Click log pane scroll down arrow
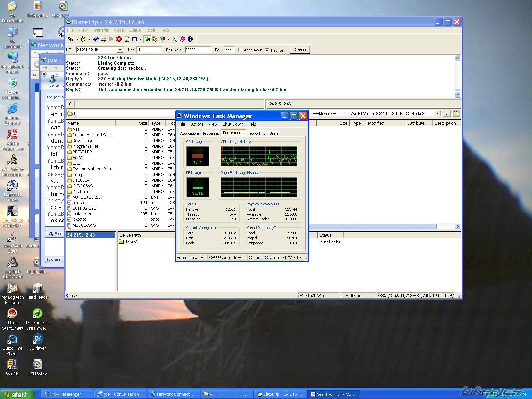The width and height of the screenshot is (532, 399). coord(458,94)
